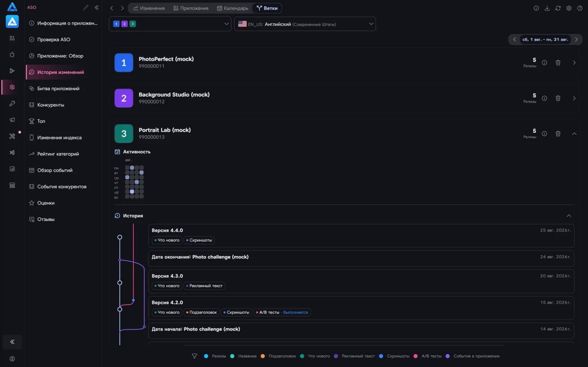Toggle the Название legend filter

[x=243, y=356]
